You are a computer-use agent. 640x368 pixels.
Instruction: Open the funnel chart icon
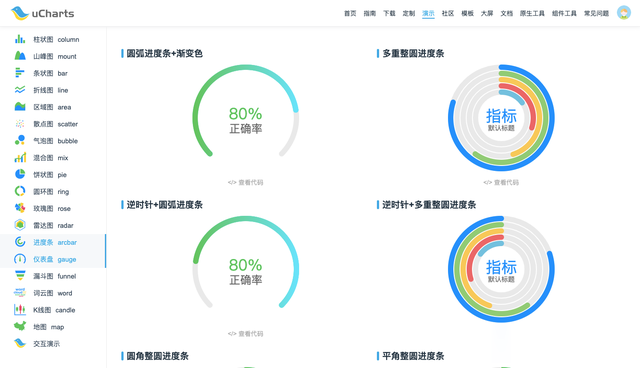tap(20, 276)
